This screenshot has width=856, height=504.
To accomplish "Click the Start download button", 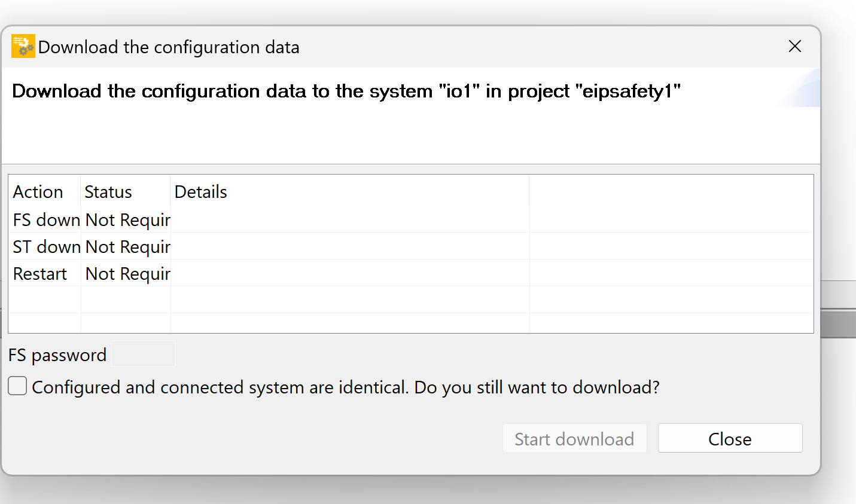I will pos(574,438).
